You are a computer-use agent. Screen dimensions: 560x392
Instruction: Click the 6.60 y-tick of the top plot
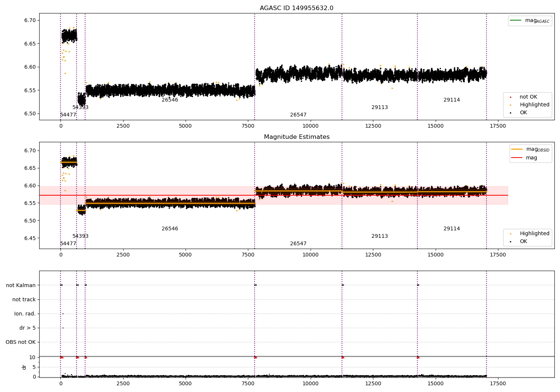coord(30,67)
